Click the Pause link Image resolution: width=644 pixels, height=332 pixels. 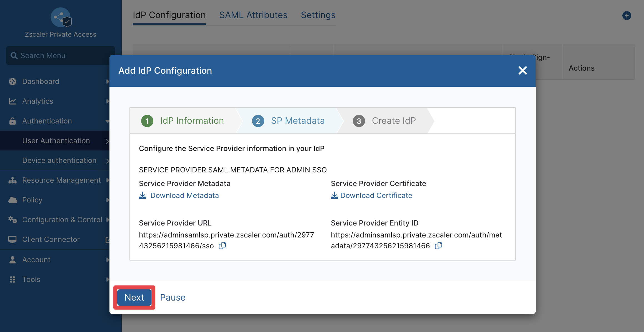coord(173,298)
